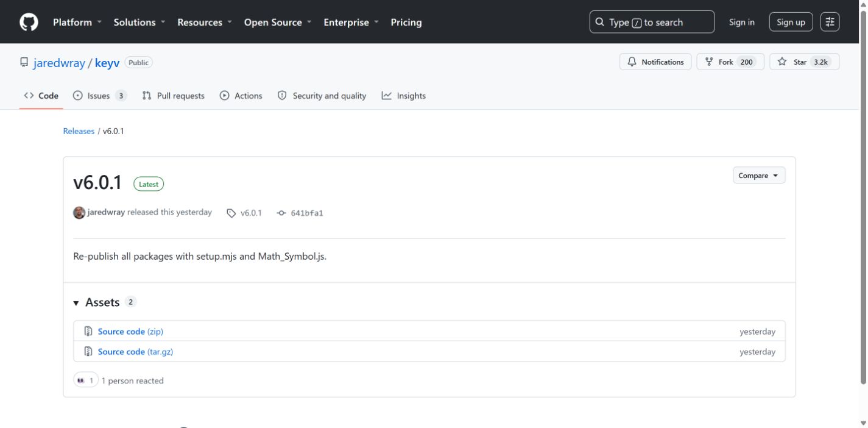
Task: Open the GitHub homepage logo
Action: pyautogui.click(x=29, y=22)
